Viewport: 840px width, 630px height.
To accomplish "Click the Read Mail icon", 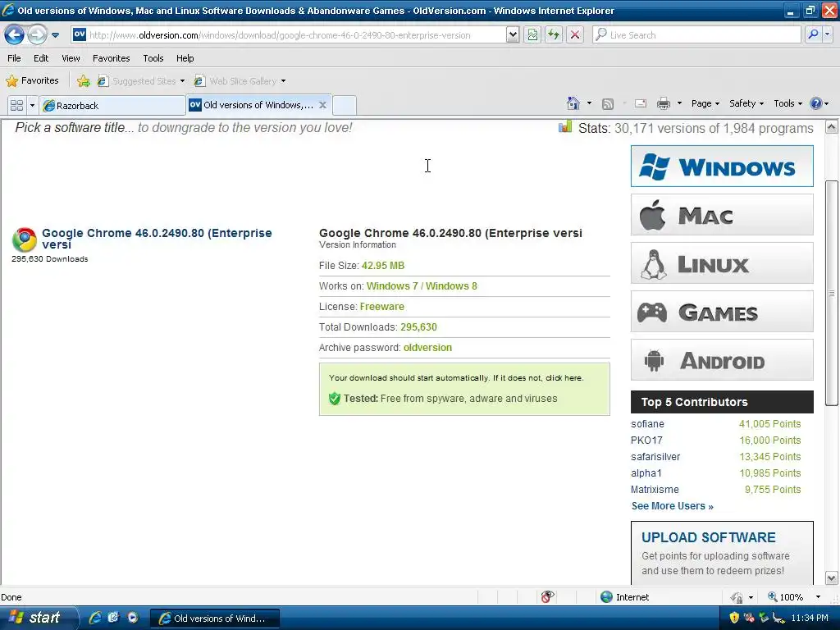I will tap(640, 103).
